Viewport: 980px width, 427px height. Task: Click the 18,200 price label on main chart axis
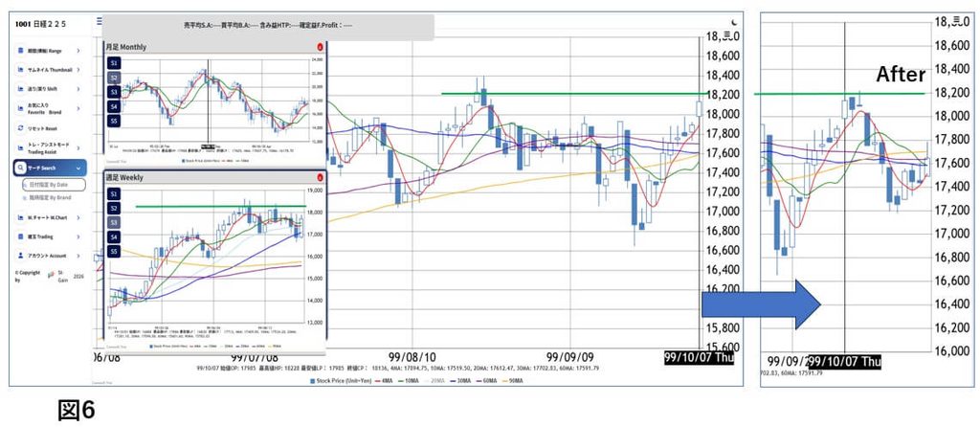click(x=724, y=95)
